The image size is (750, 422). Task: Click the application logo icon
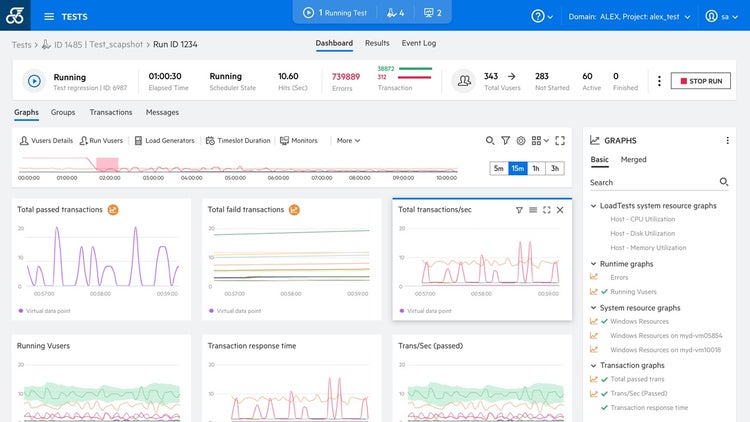click(x=15, y=15)
